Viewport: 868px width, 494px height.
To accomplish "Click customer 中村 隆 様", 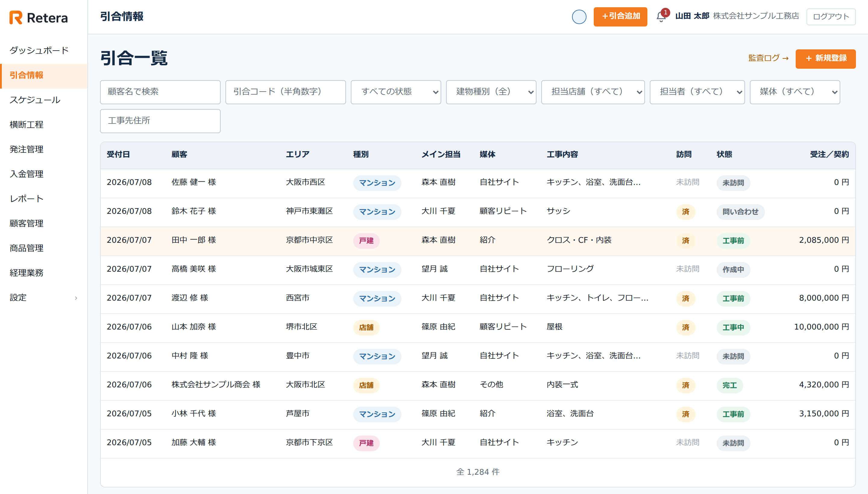I will point(190,356).
